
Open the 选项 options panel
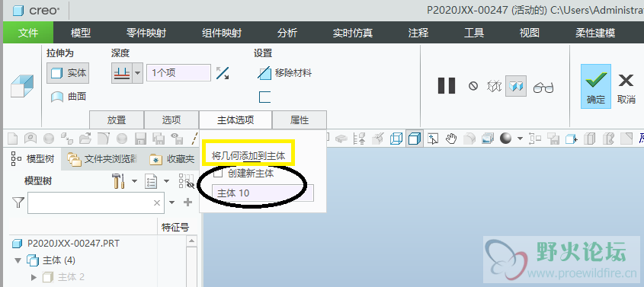tap(171, 120)
